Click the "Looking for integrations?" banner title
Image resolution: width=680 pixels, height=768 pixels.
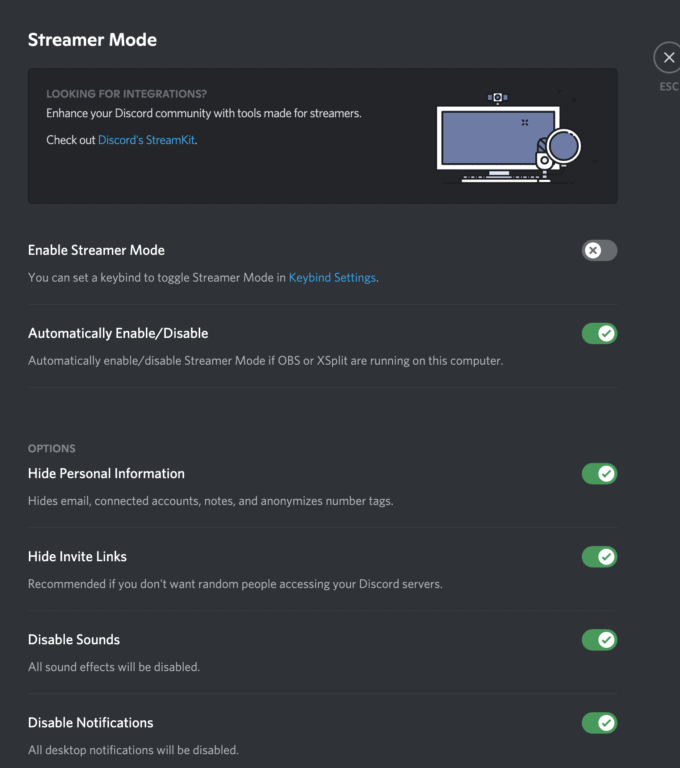click(126, 94)
